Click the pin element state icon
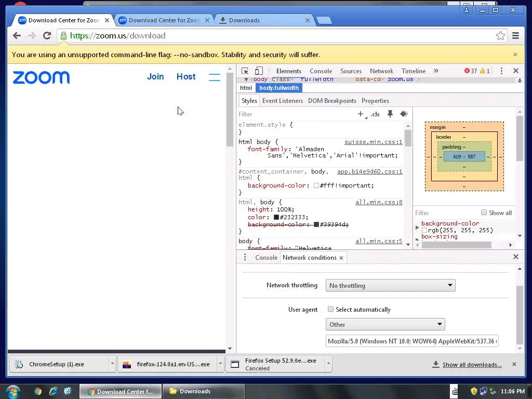This screenshot has width=532, height=399. click(390, 114)
